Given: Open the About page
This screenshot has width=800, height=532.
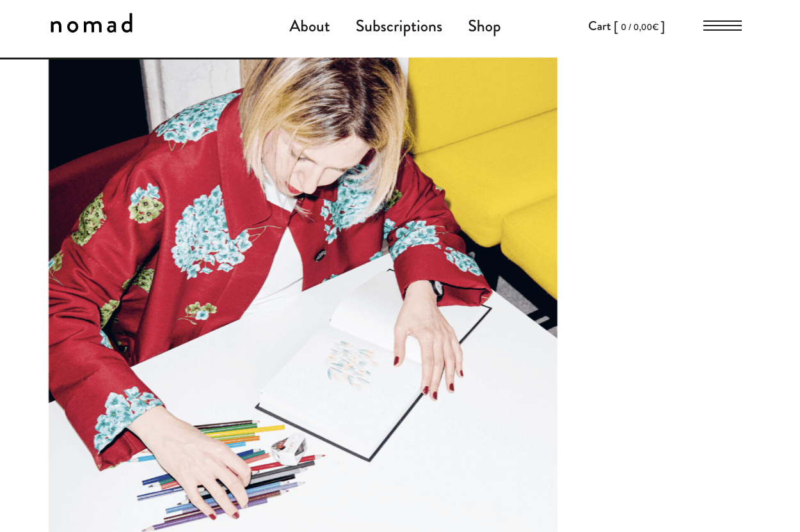Looking at the screenshot, I should tap(309, 26).
